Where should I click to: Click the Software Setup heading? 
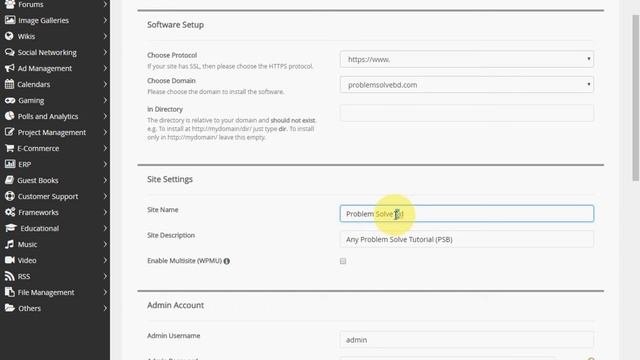(x=176, y=25)
